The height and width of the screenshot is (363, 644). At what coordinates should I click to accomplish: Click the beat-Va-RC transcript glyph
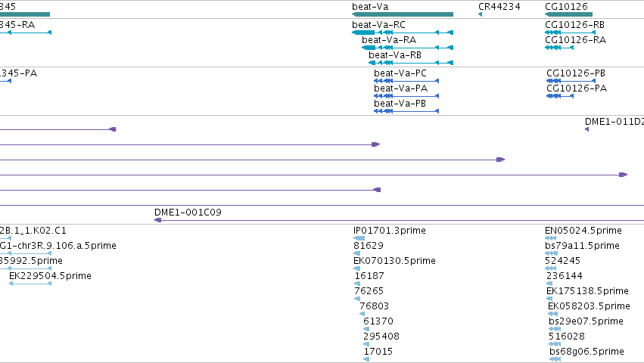click(403, 33)
